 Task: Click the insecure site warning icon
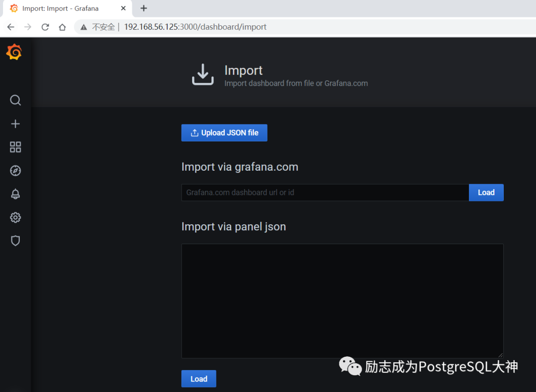(84, 27)
